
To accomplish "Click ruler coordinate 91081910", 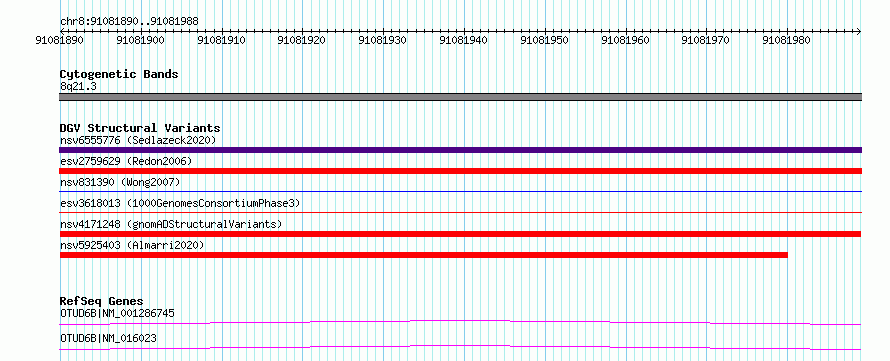I will tap(221, 41).
